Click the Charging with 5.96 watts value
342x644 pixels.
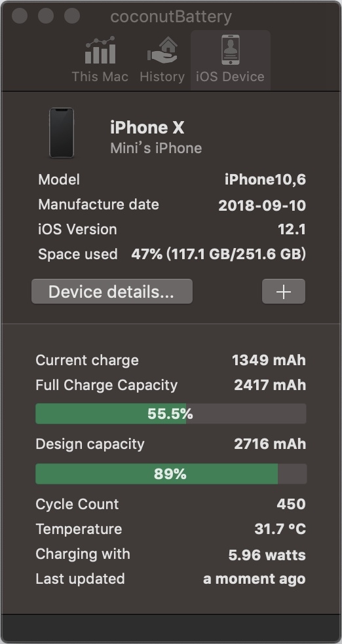click(x=267, y=555)
